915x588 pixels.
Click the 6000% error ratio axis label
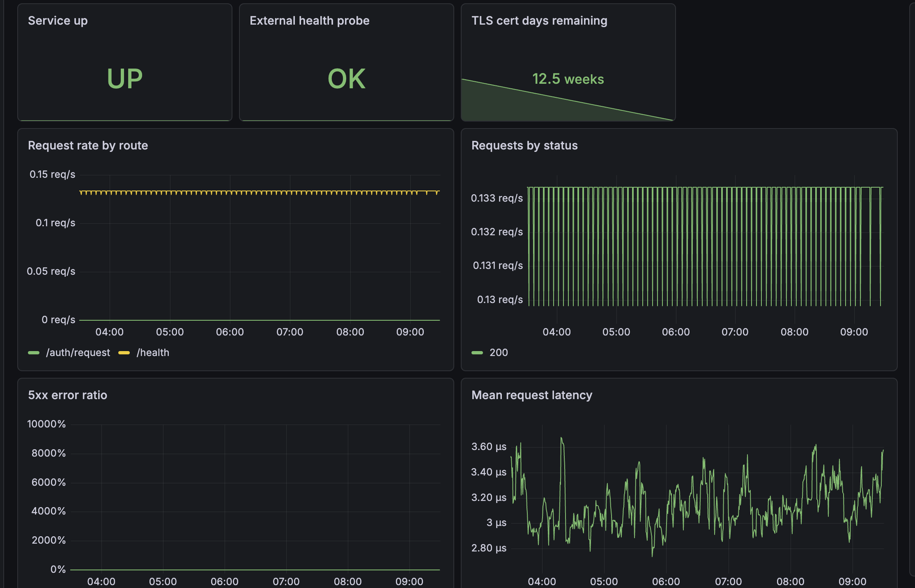pos(48,482)
